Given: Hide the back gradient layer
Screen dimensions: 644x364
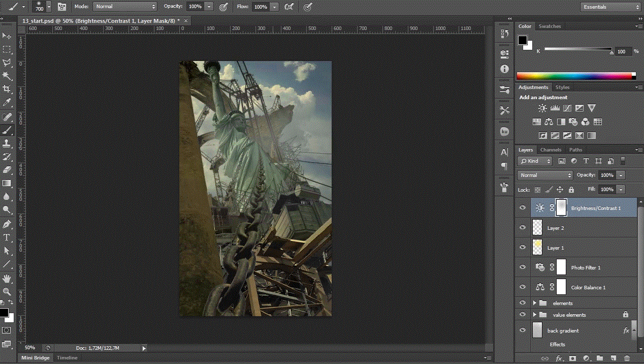Looking at the screenshot, I should (x=523, y=330).
